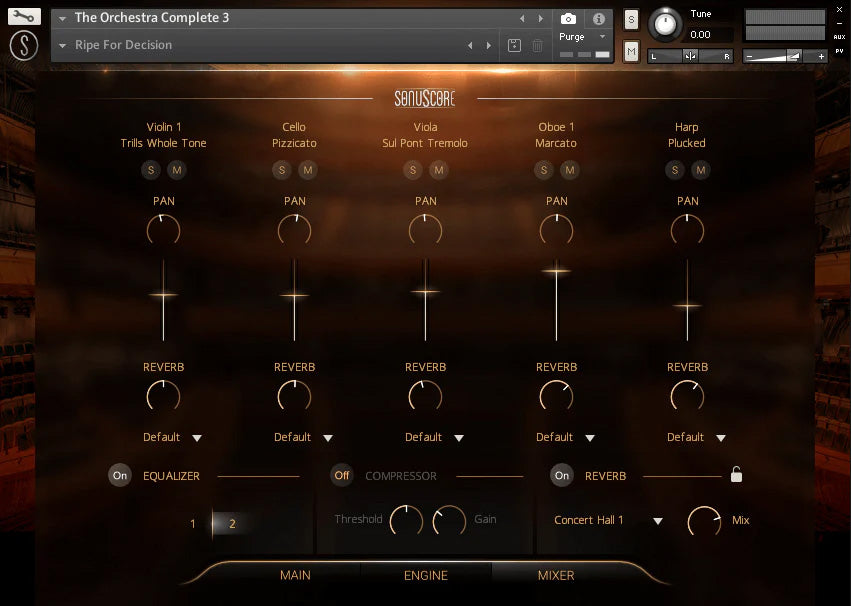The width and height of the screenshot is (851, 606).
Task: Solo the Viola slot
Action: pyautogui.click(x=413, y=170)
